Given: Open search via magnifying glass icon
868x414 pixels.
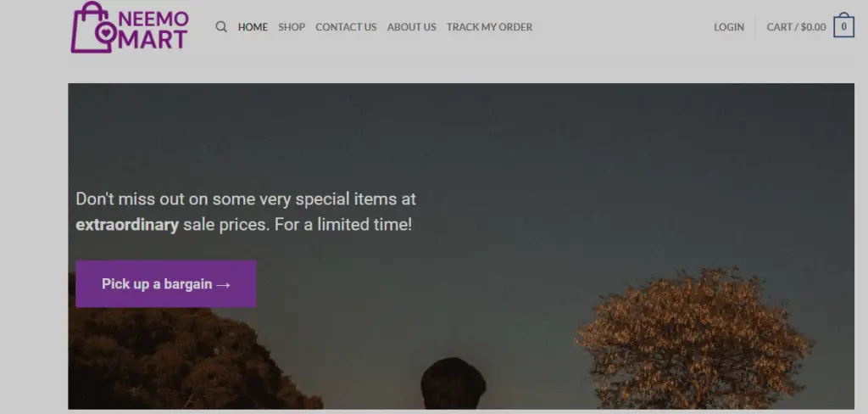Looking at the screenshot, I should click(221, 26).
